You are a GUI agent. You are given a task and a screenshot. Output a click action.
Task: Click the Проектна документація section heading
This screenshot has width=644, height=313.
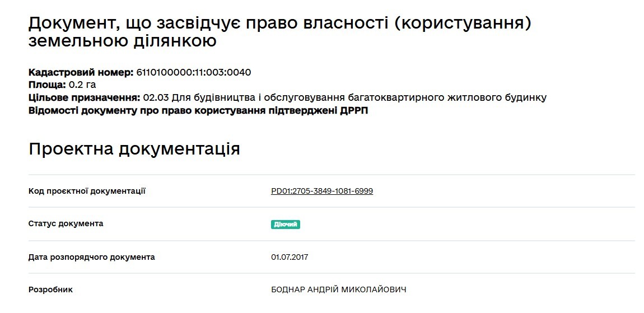[x=134, y=149]
